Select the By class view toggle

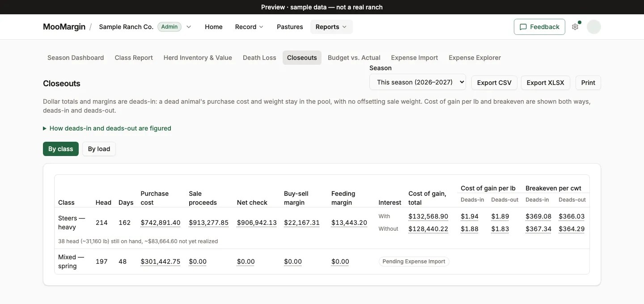point(61,149)
